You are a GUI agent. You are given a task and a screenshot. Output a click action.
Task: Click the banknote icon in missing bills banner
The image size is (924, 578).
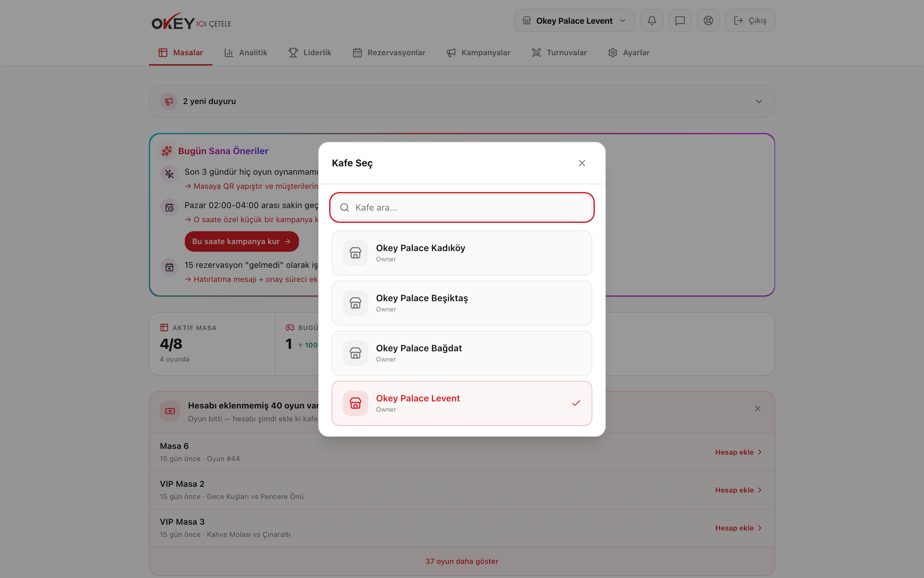[x=170, y=411]
